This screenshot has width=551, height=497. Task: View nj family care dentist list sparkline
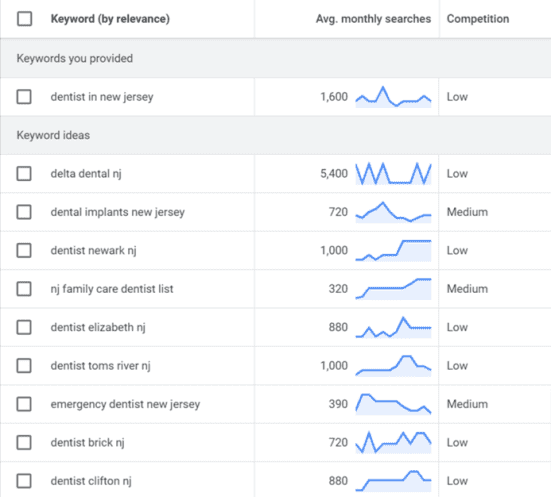pos(393,289)
